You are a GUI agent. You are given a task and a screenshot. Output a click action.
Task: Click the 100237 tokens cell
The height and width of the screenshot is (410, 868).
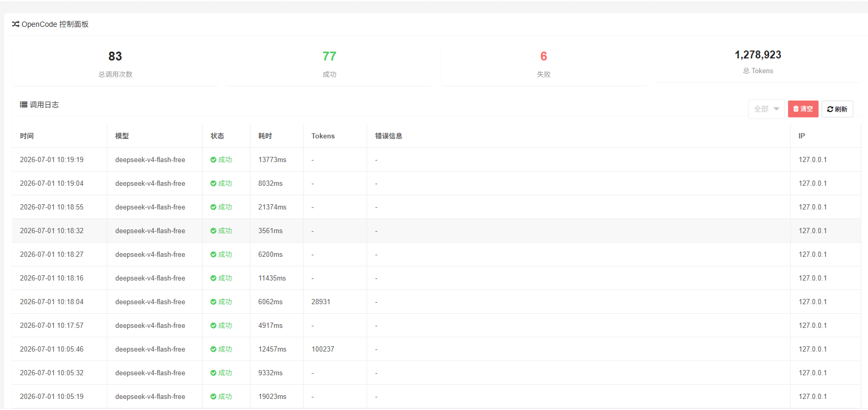point(323,349)
